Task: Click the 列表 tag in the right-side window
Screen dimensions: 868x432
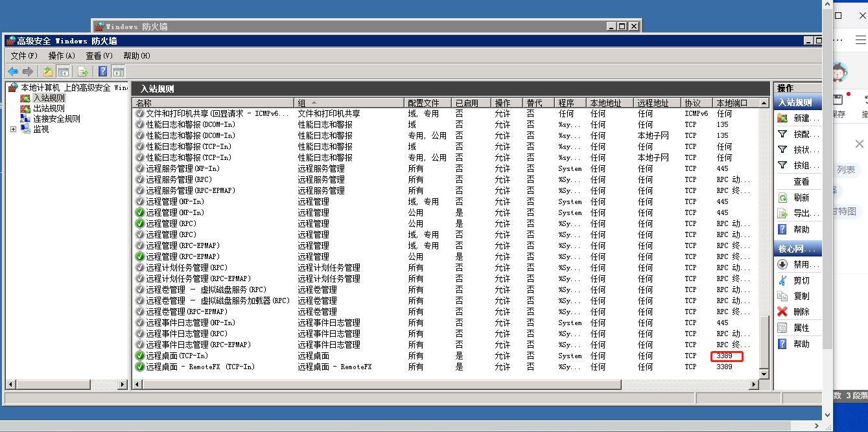Action: 845,170
